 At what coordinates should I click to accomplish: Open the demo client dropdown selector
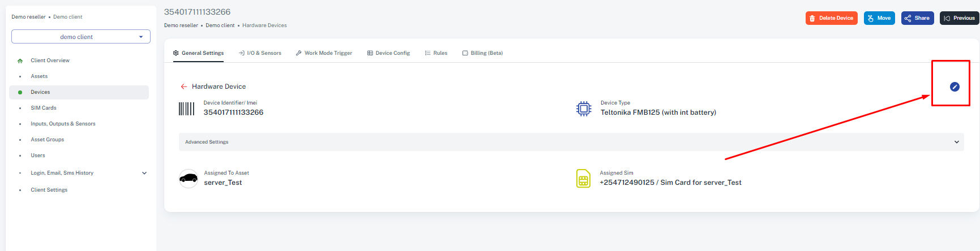tap(81, 37)
